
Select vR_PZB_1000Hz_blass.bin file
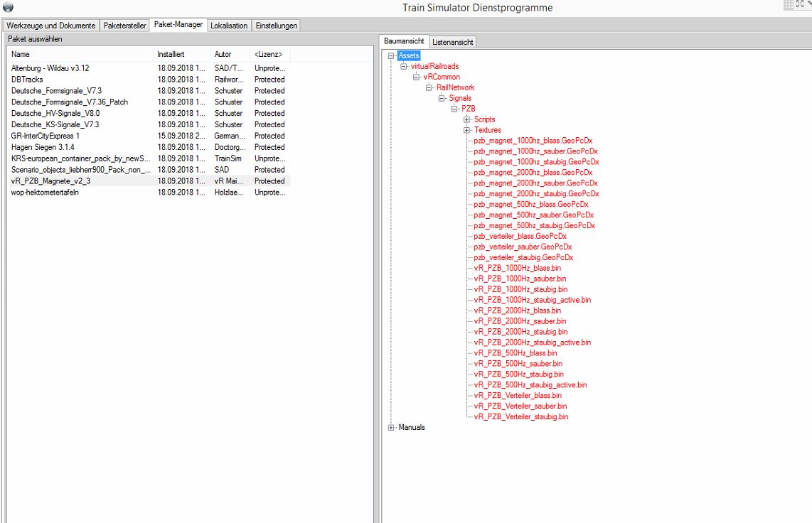[518, 268]
